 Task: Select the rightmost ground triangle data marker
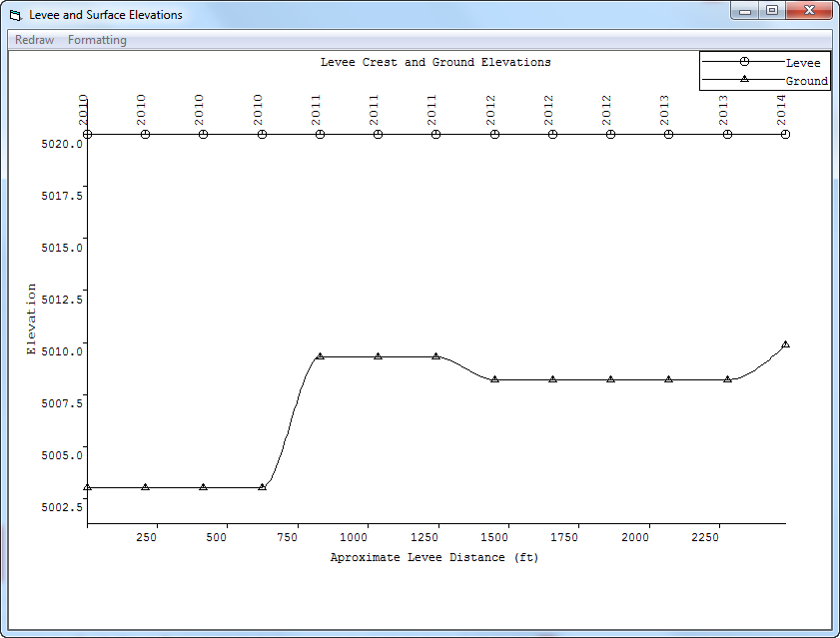(785, 344)
